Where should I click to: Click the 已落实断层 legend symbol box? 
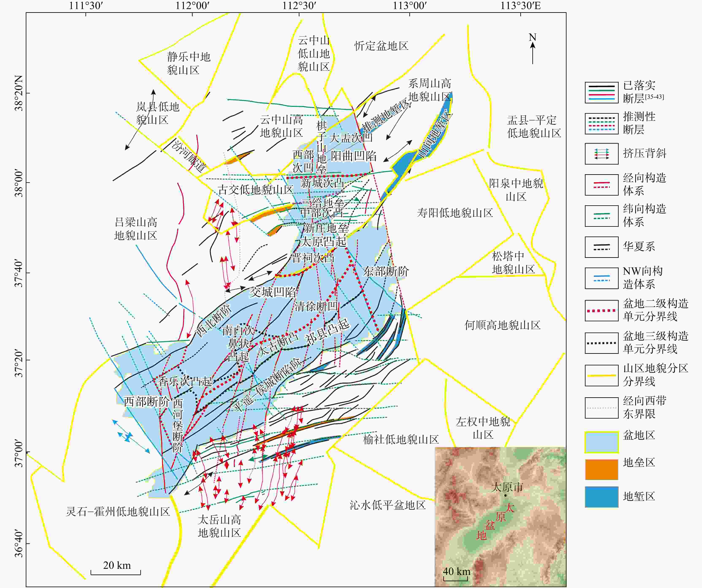tap(601, 92)
